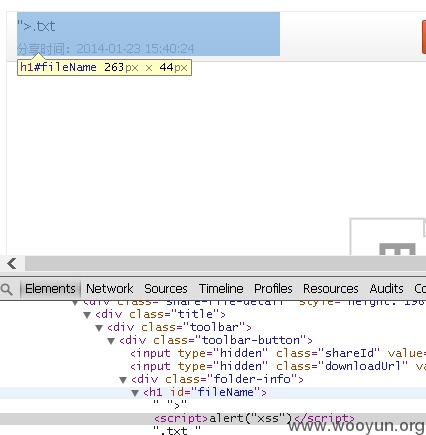Collapse the div class="toolbar-button" node
The image size is (426, 435).
[111, 341]
